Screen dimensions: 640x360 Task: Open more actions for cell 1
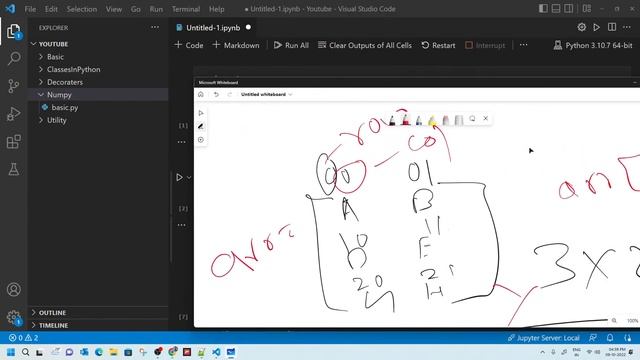182,142
